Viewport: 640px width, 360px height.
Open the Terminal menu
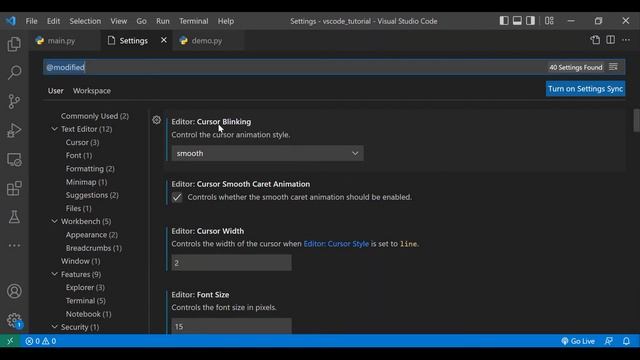193,21
